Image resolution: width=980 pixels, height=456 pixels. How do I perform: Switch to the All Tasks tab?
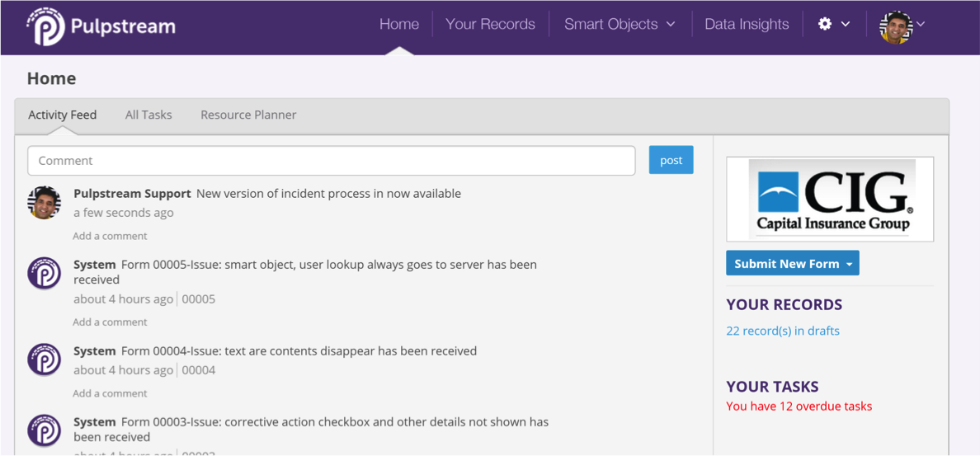[x=148, y=115]
